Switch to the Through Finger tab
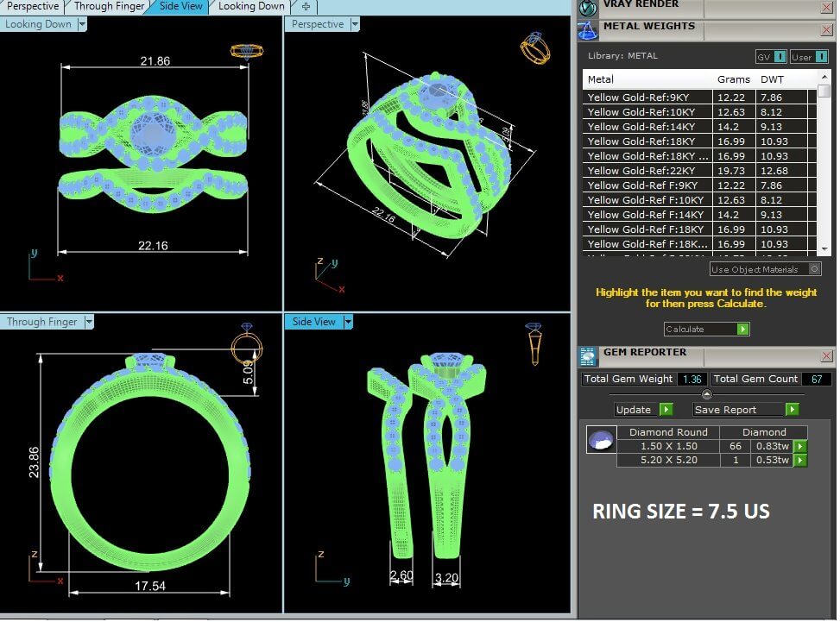The width and height of the screenshot is (840, 622). pos(109,6)
